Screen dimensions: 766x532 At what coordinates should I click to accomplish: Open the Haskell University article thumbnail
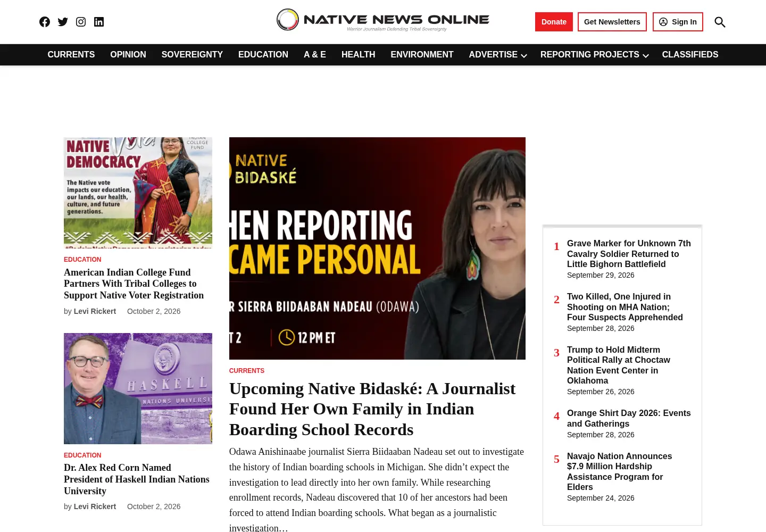pos(138,388)
